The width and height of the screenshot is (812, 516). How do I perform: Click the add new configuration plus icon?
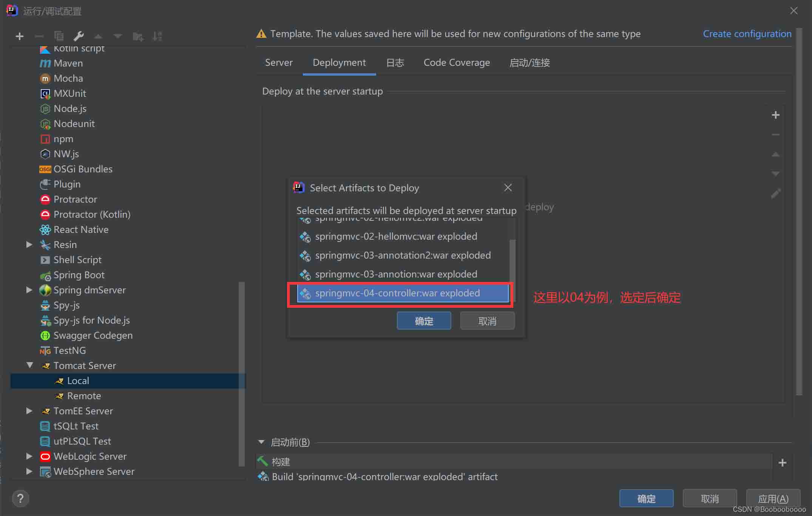pos(20,36)
